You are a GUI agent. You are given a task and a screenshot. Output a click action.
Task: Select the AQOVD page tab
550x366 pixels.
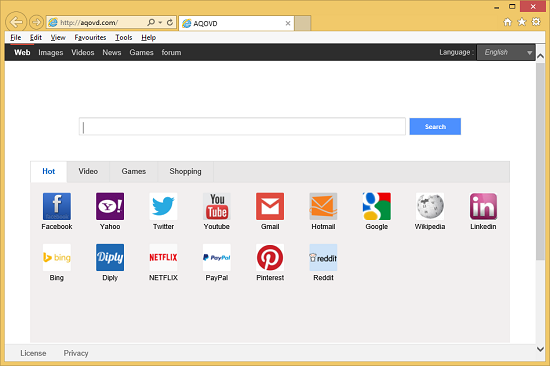237,23
